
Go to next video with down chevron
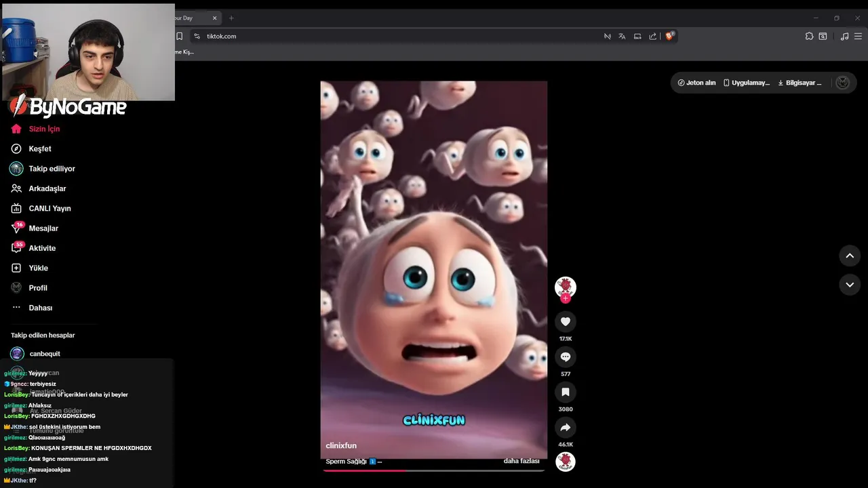point(850,285)
